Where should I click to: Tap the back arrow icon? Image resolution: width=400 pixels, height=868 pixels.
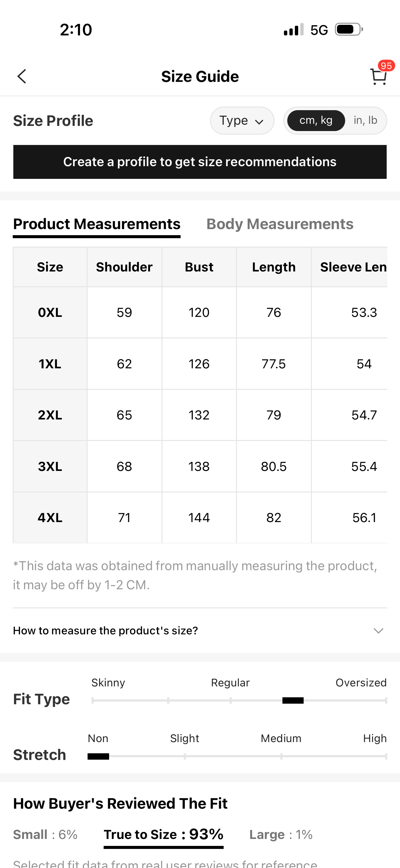[x=22, y=77]
